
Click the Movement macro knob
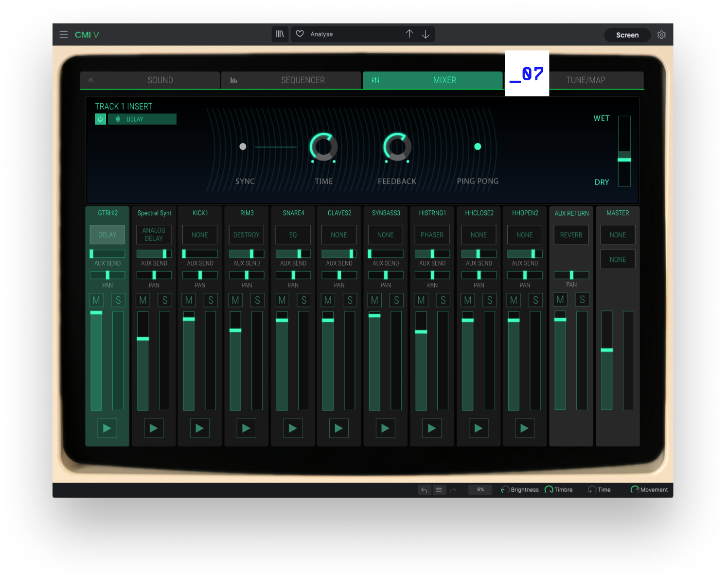coord(634,490)
